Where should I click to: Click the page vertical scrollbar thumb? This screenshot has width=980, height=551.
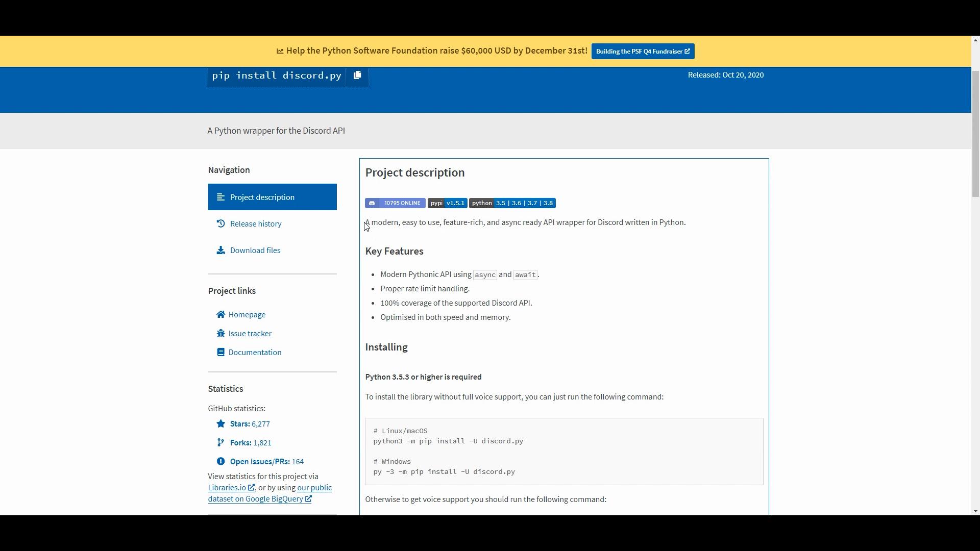(975, 133)
